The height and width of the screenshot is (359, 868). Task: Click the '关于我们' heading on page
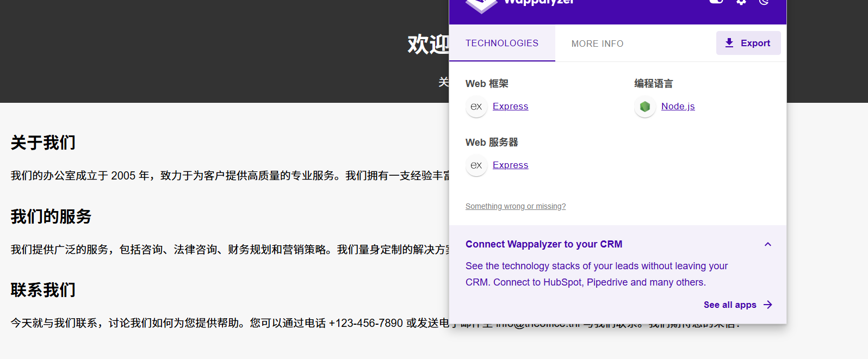43,143
